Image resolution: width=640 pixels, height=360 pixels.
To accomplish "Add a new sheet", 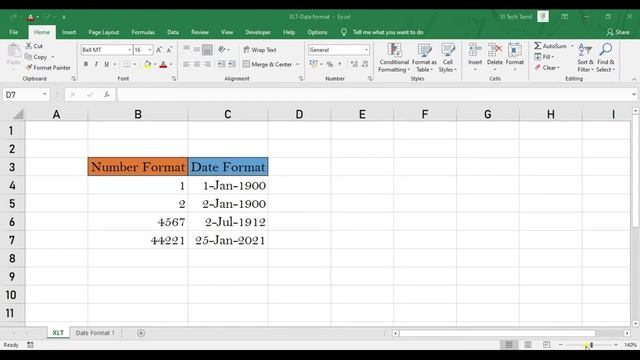I will [x=141, y=333].
